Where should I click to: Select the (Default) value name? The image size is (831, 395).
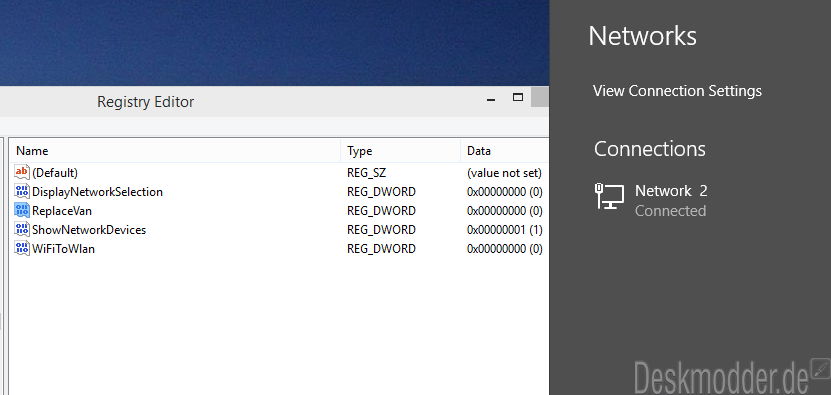point(55,173)
